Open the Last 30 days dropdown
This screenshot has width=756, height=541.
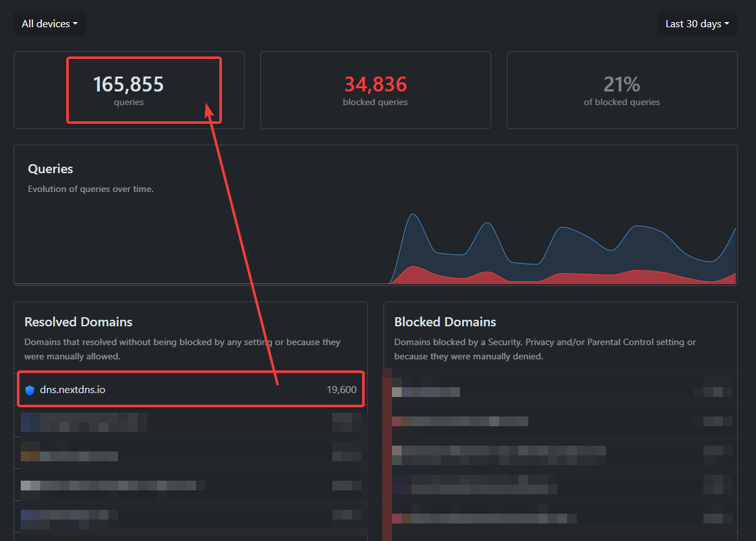click(x=697, y=23)
